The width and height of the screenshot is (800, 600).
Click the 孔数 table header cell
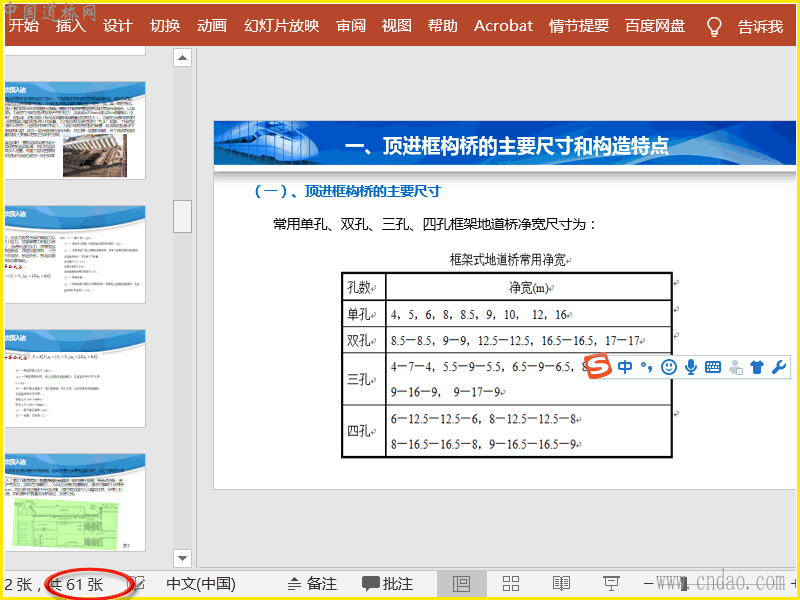[x=363, y=287]
